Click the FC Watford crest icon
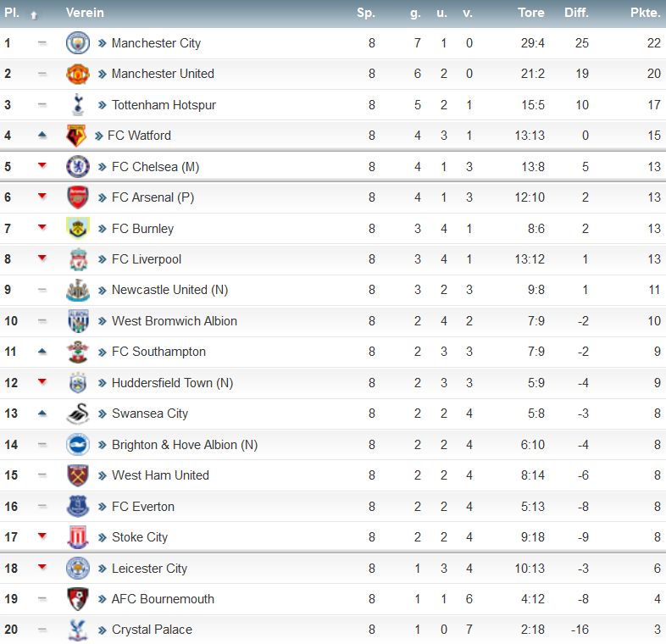This screenshot has height=644, width=666. [76, 136]
